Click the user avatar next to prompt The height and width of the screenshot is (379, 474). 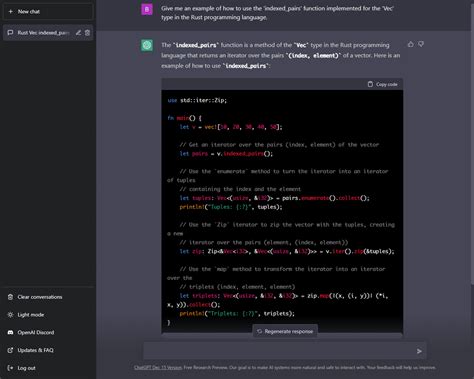point(147,9)
